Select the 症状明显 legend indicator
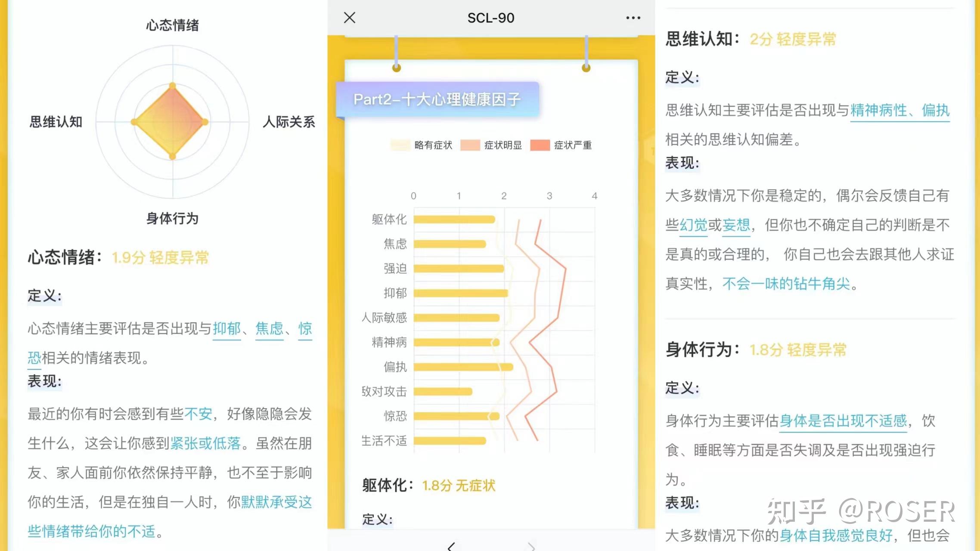 coord(471,145)
